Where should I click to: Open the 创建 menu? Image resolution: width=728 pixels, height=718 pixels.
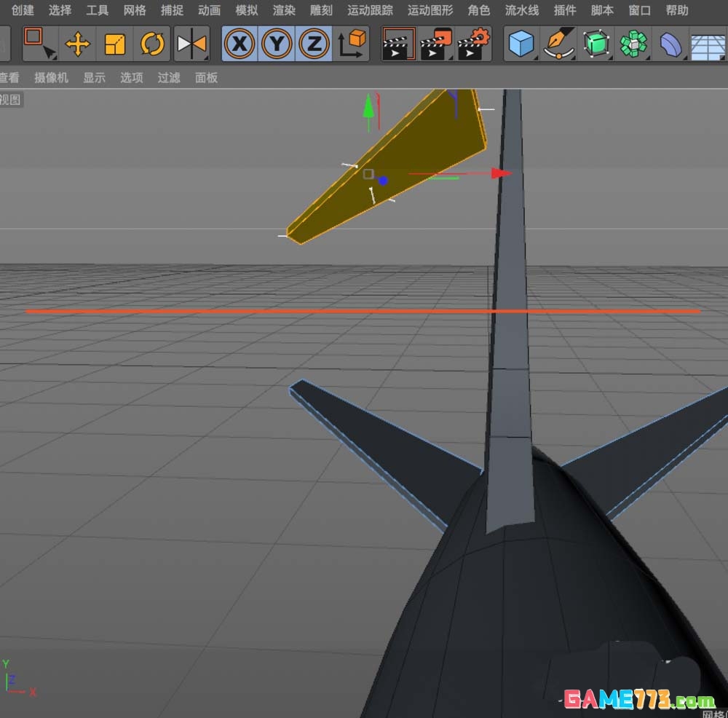(x=23, y=10)
